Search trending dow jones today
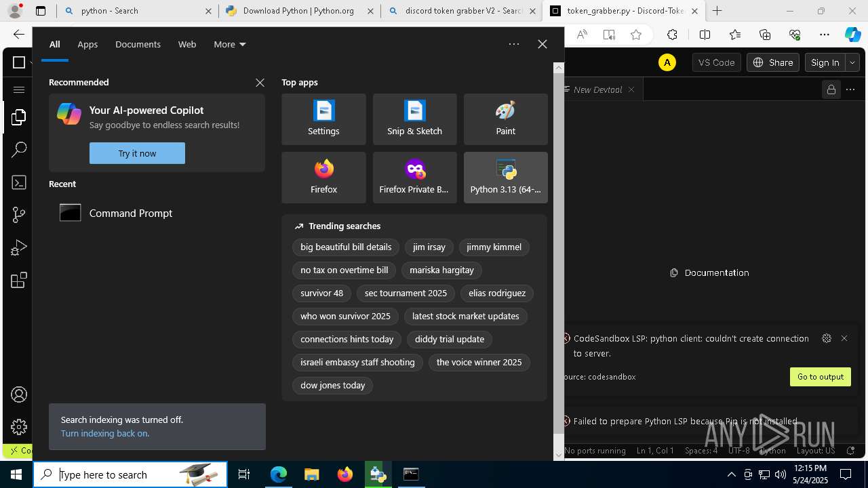868x488 pixels. click(332, 386)
